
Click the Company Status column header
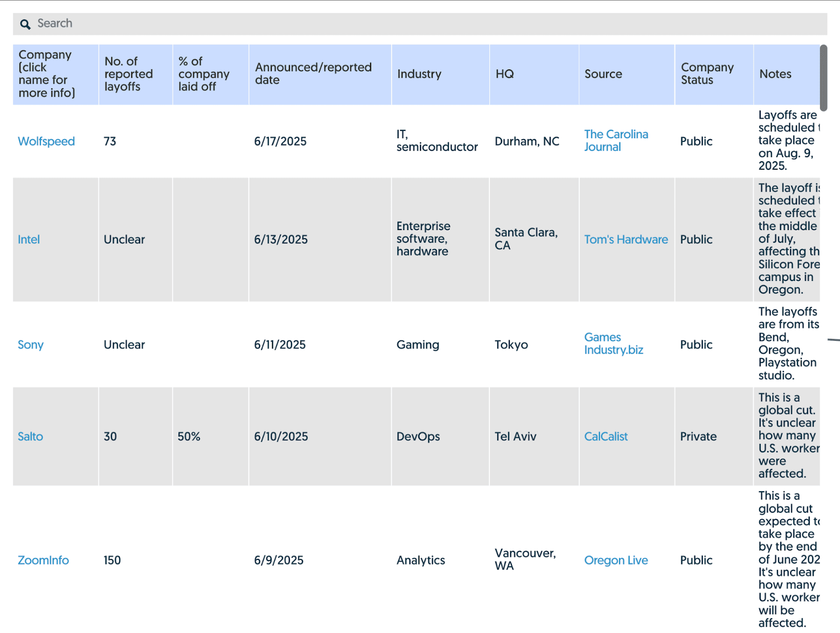click(x=707, y=74)
